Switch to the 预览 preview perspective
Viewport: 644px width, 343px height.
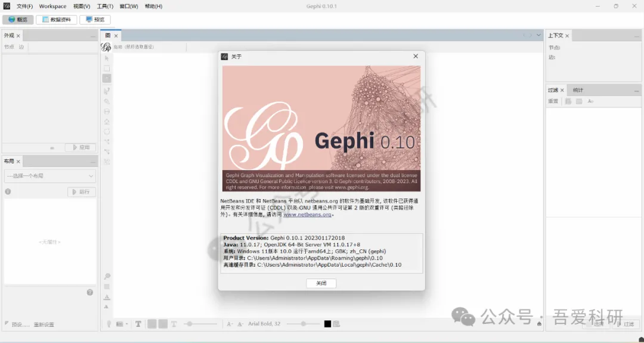click(x=95, y=19)
